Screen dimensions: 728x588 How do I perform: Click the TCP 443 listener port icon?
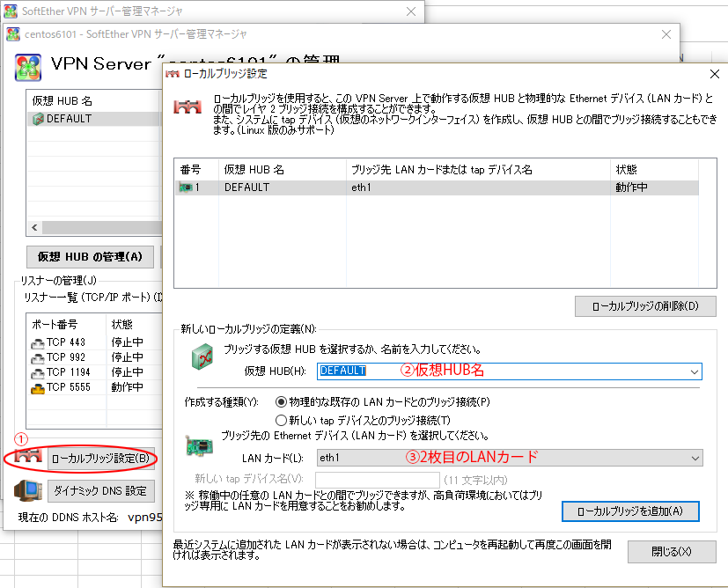tap(37, 342)
